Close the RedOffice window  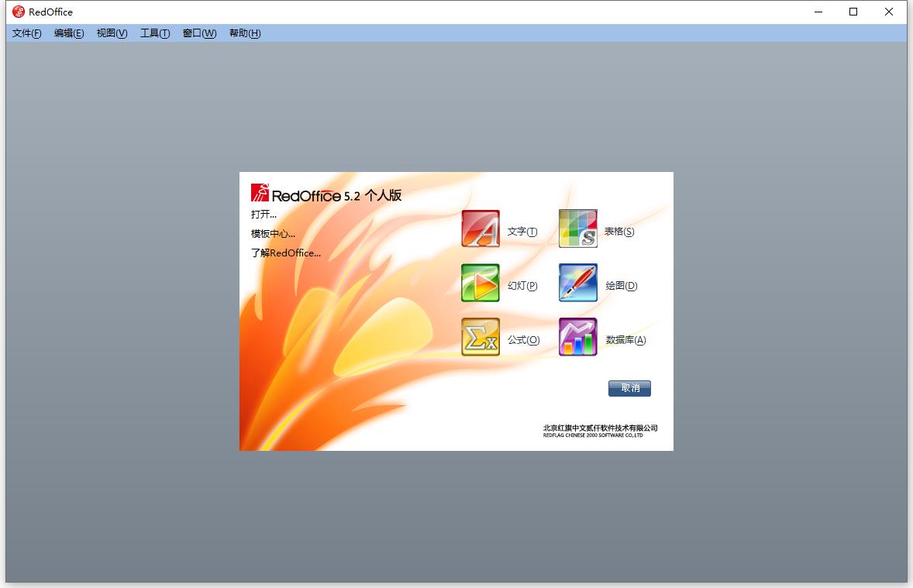tap(888, 12)
